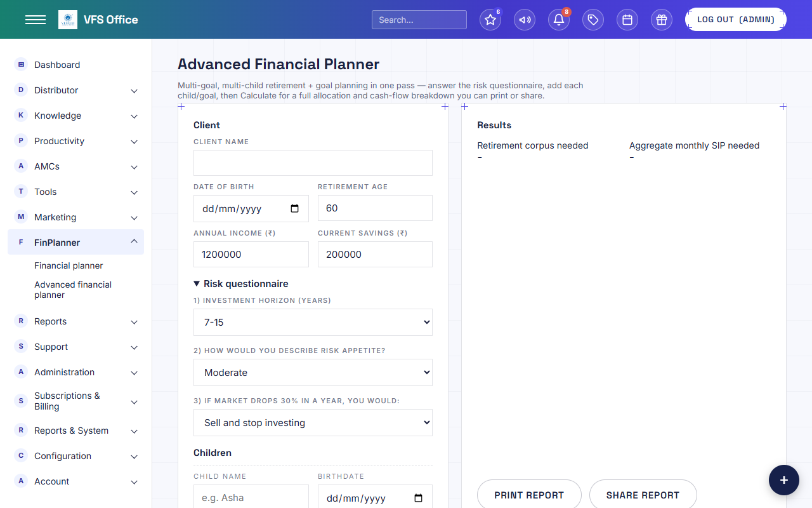This screenshot has height=508, width=812.
Task: Click the Marketing 'M' badge icon
Action: point(21,217)
